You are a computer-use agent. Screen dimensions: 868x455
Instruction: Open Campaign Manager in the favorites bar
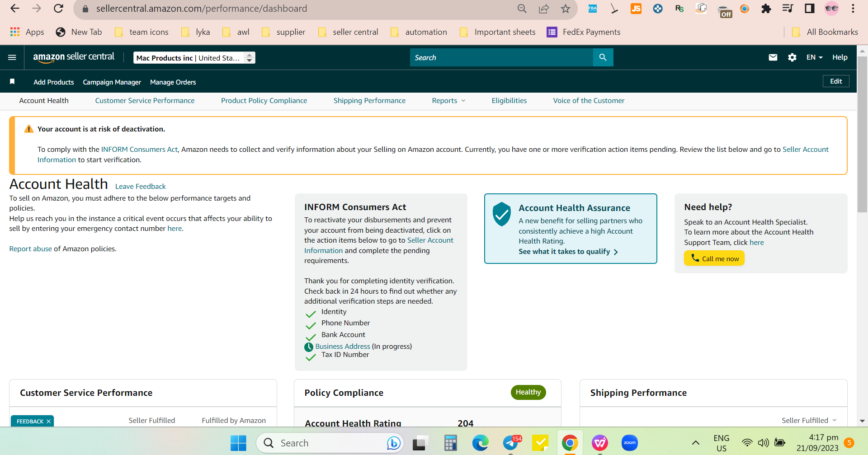tap(112, 82)
